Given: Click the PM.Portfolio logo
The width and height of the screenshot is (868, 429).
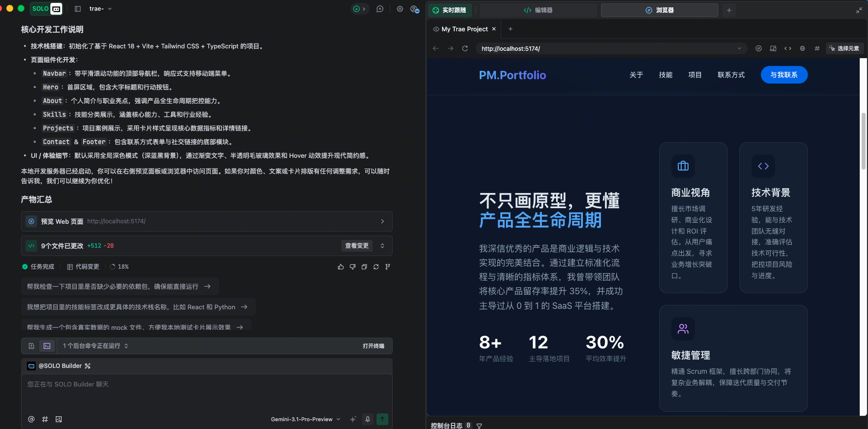Looking at the screenshot, I should (x=512, y=75).
